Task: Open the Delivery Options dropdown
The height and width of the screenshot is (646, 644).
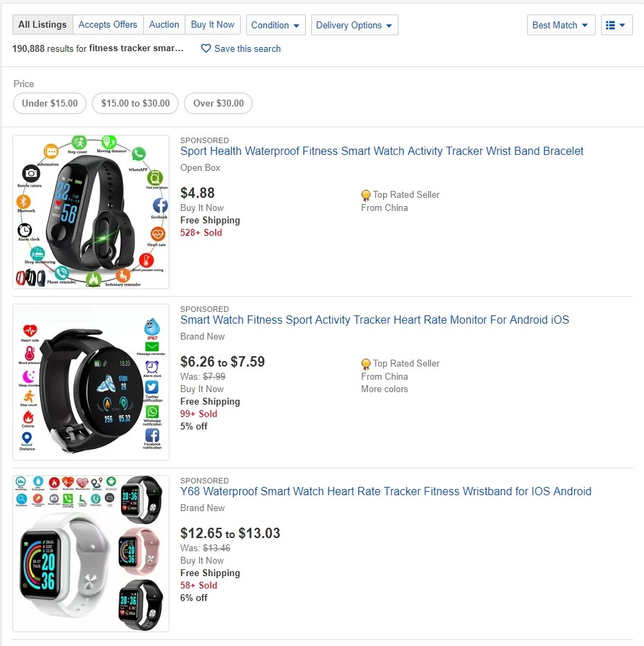Action: pyautogui.click(x=354, y=25)
